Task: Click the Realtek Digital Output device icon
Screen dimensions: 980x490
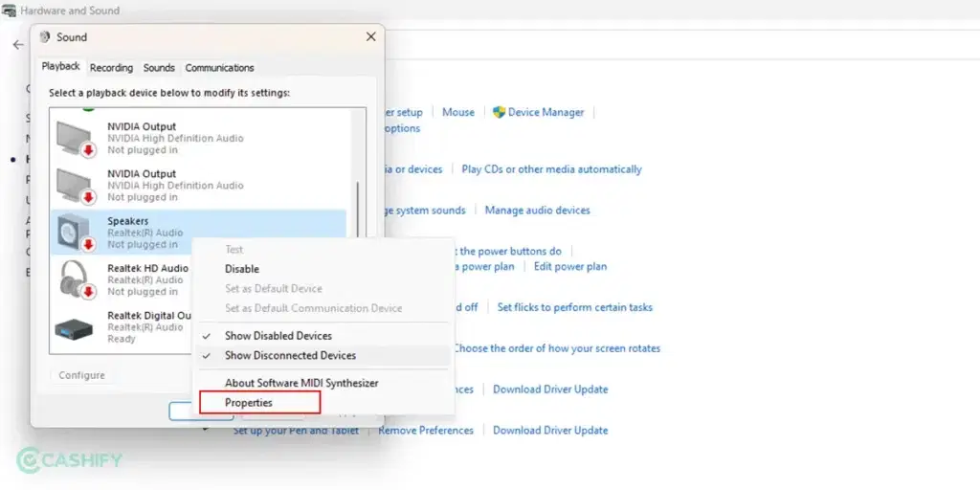Action: point(74,329)
